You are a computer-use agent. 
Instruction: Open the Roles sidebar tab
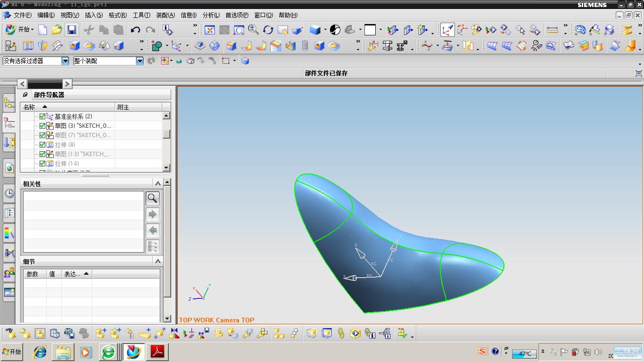click(x=9, y=272)
